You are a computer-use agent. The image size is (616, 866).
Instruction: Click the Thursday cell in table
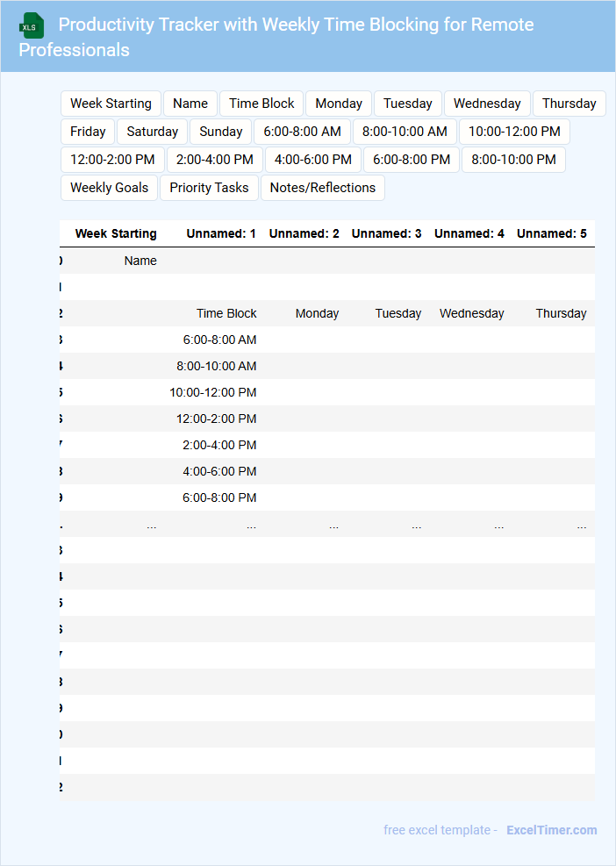(562, 314)
